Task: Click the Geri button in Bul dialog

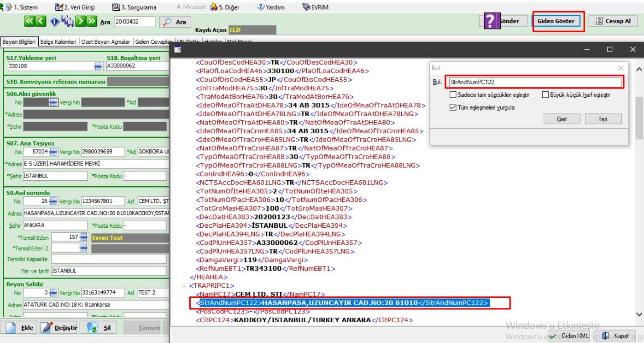Action: (x=562, y=119)
